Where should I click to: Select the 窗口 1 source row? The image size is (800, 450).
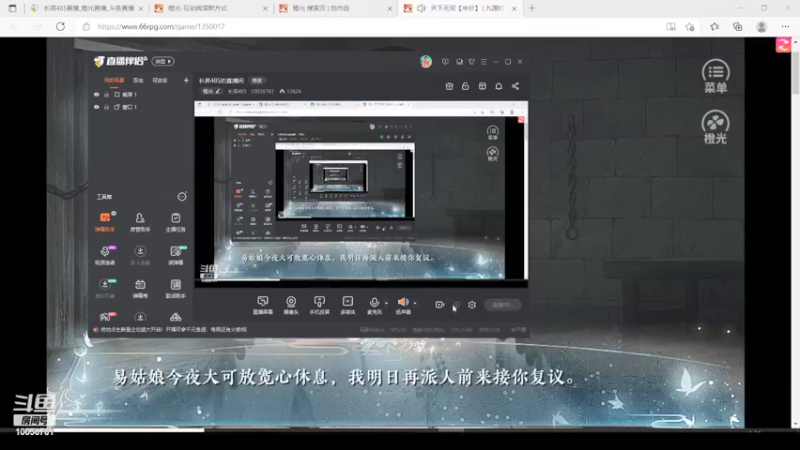pyautogui.click(x=140, y=107)
